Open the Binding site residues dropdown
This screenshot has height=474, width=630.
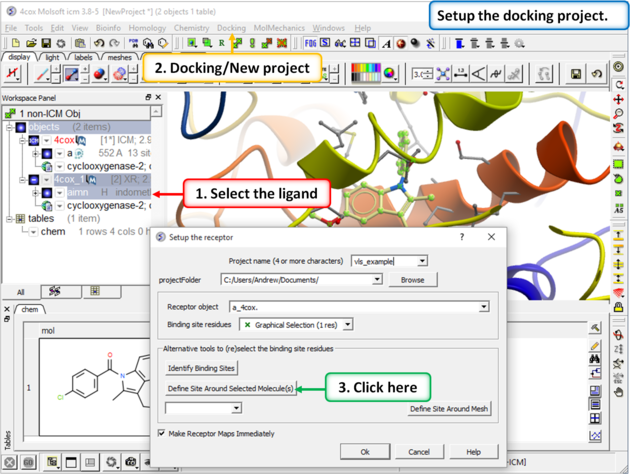pos(348,325)
